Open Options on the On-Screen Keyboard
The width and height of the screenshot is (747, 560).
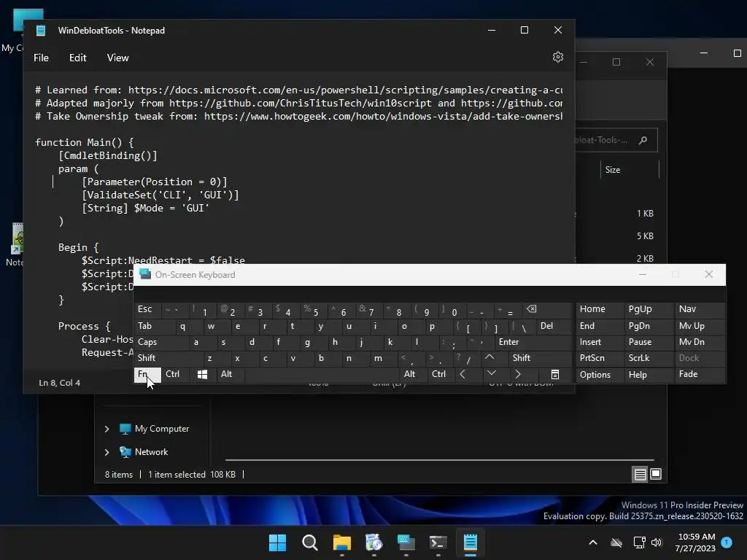600,375
